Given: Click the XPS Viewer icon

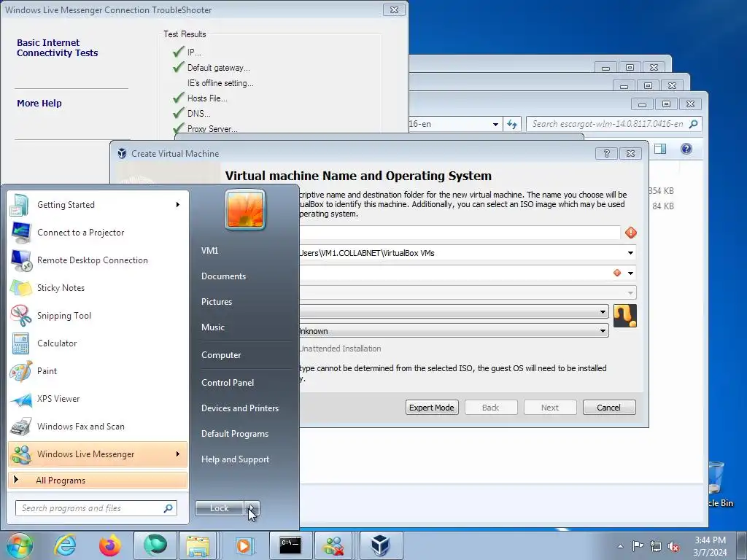Looking at the screenshot, I should tap(21, 399).
